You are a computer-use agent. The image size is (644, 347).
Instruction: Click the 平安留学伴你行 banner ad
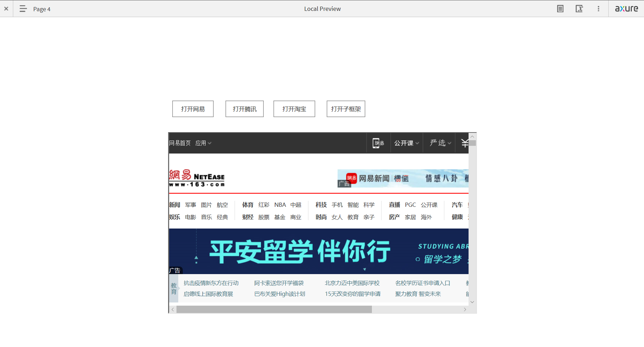pyautogui.click(x=319, y=251)
